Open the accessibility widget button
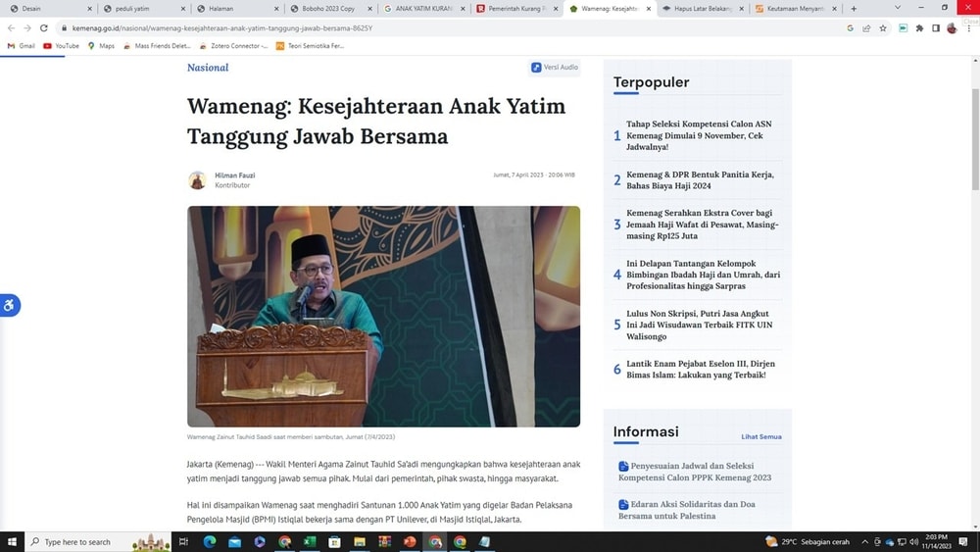The width and height of the screenshot is (980, 552). pyautogui.click(x=9, y=305)
